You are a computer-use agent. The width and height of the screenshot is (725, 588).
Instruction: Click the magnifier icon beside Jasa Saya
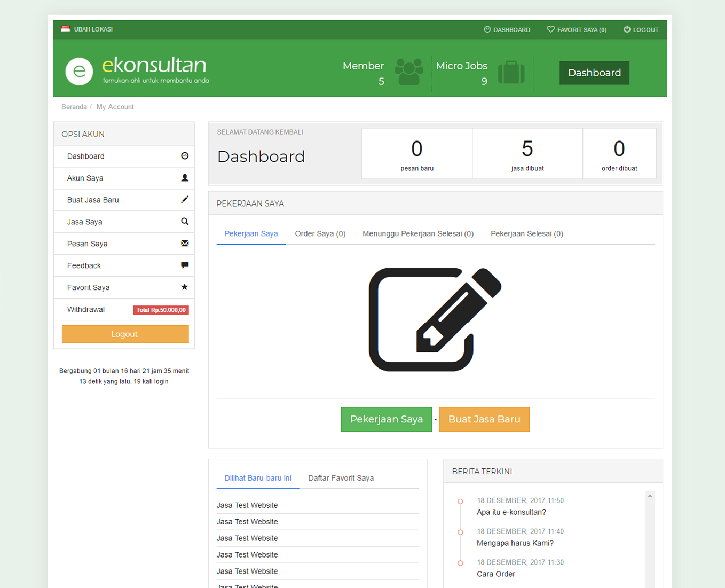pos(185,222)
